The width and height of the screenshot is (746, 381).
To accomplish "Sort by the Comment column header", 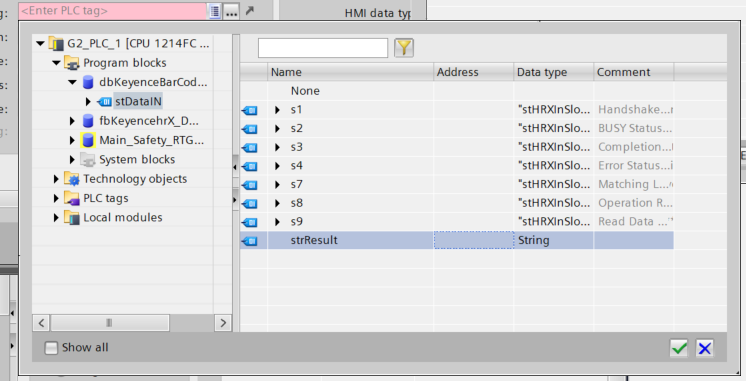I will click(x=634, y=72).
